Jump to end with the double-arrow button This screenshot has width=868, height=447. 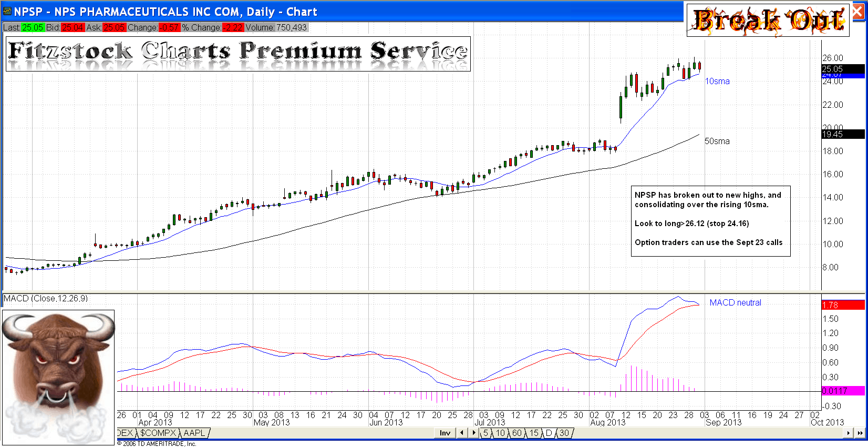tap(860, 433)
